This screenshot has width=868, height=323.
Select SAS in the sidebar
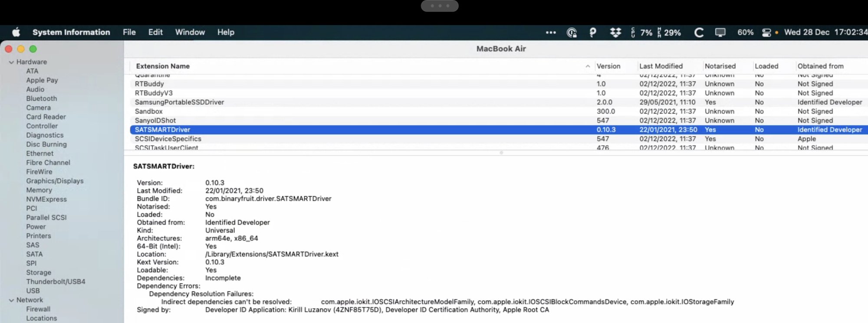33,245
